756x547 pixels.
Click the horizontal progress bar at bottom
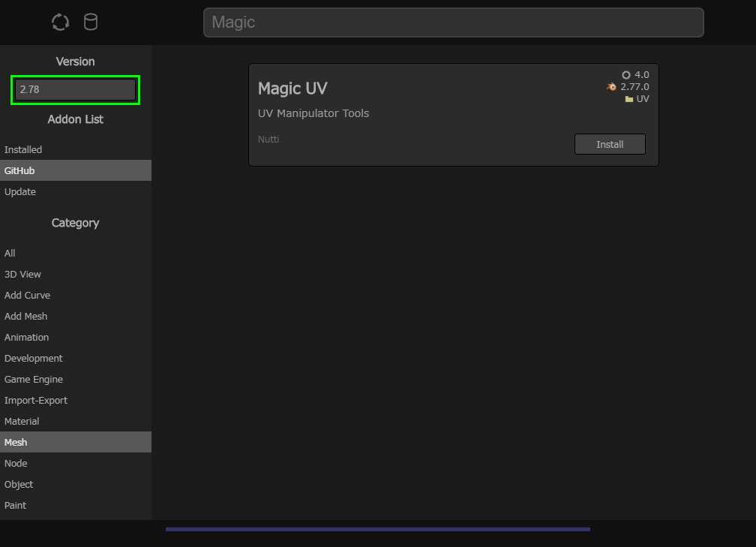click(378, 529)
